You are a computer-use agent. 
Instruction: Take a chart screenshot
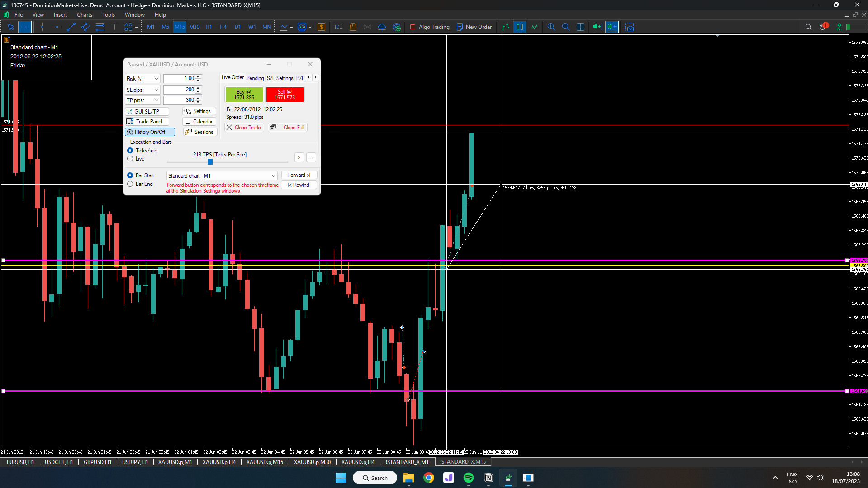[x=629, y=27]
